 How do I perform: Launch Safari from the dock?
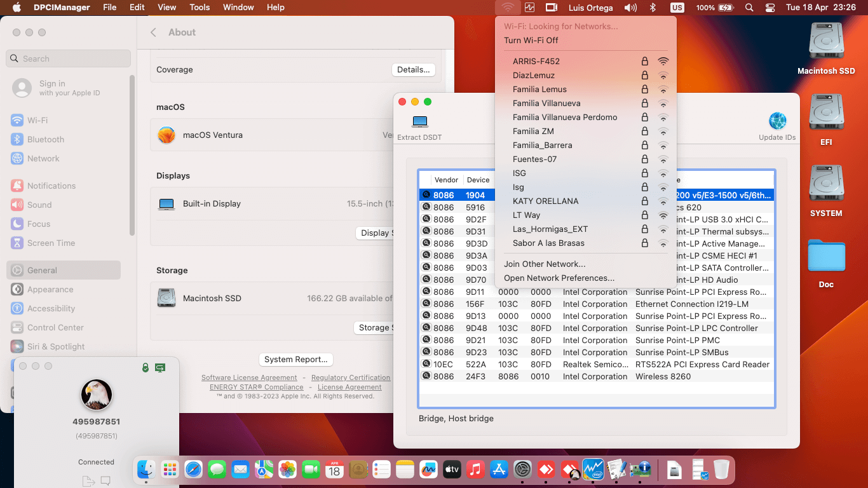pos(194,470)
